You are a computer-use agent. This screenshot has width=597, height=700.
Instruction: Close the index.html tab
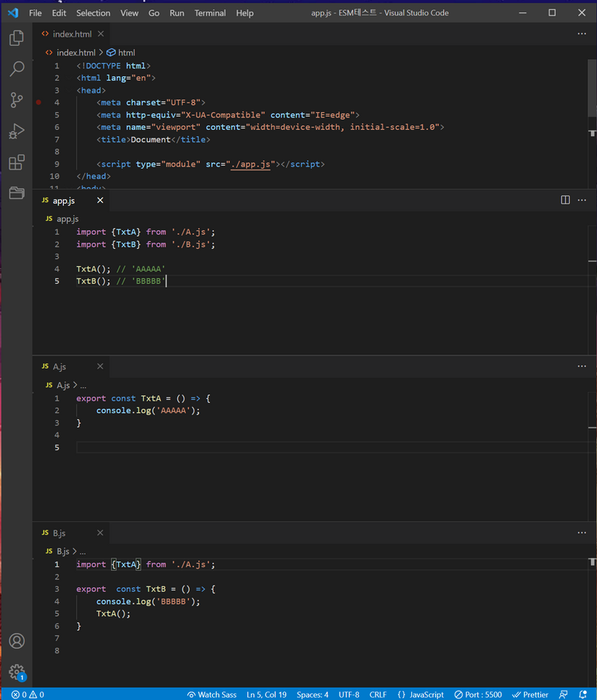[x=101, y=34]
